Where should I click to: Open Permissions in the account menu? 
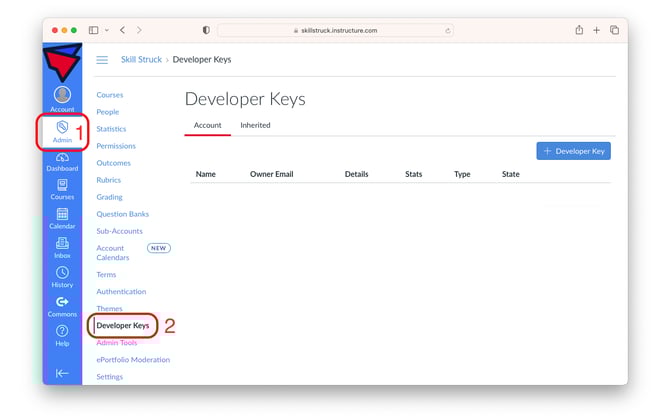pyautogui.click(x=116, y=146)
